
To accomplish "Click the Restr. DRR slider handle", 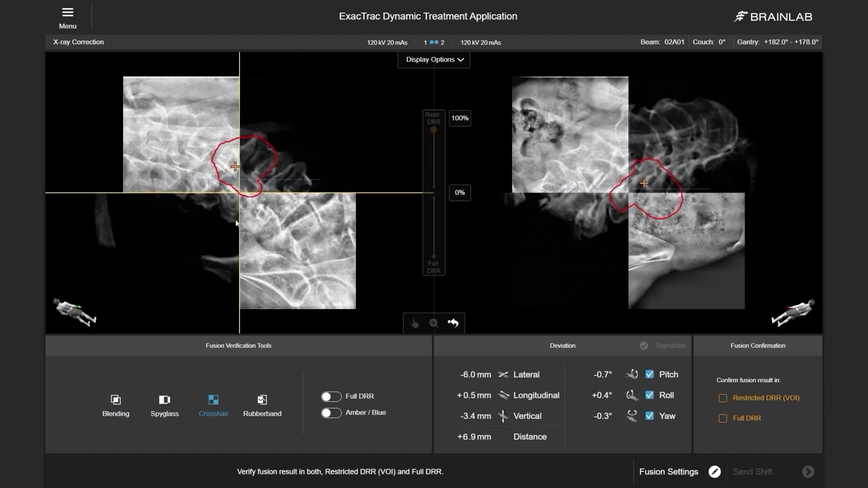I will [x=434, y=130].
